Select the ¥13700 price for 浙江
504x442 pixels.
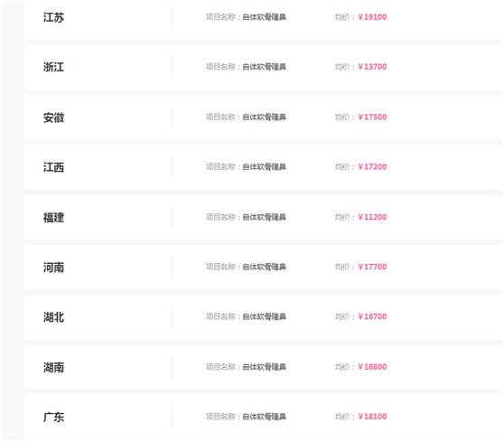point(372,67)
